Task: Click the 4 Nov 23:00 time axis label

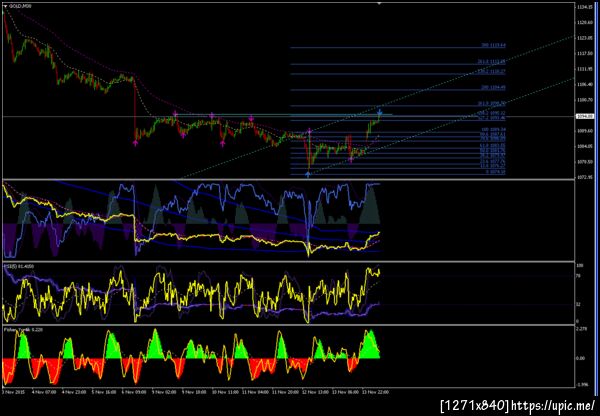Action: [x=75, y=392]
